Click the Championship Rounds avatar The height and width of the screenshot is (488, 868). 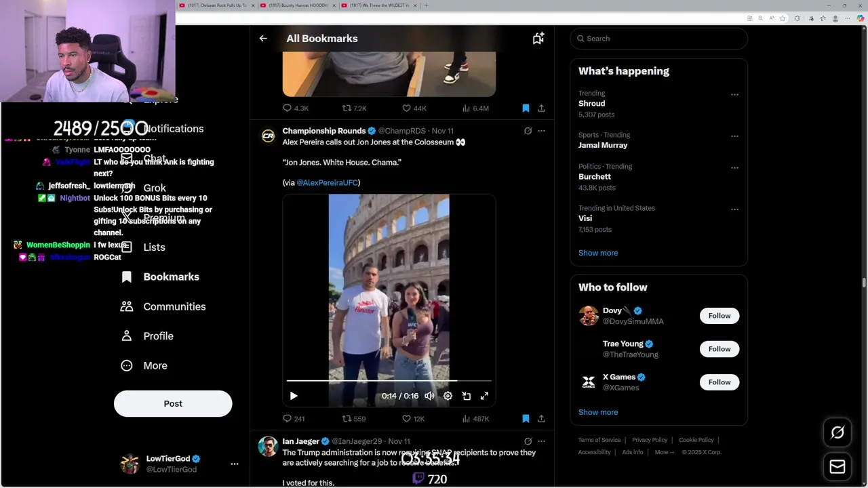pyautogui.click(x=268, y=136)
